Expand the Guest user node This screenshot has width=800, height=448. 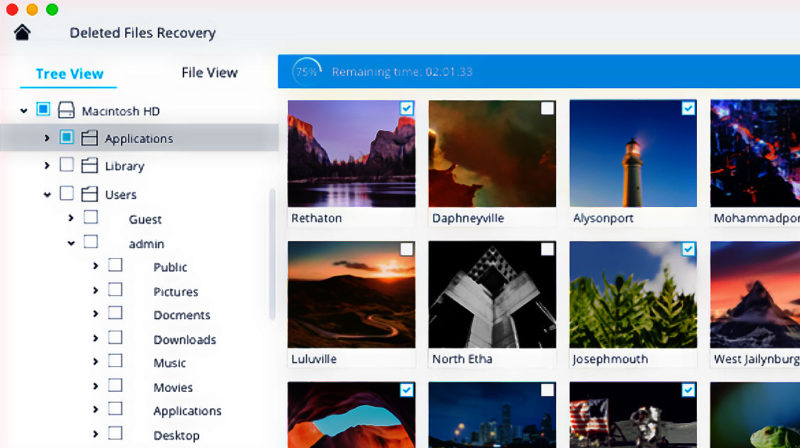[x=71, y=218]
